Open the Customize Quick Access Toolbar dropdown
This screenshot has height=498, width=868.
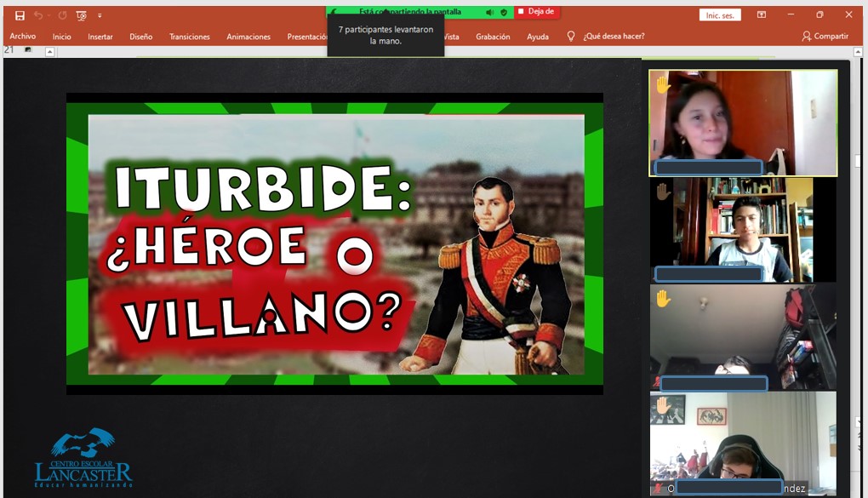point(100,15)
